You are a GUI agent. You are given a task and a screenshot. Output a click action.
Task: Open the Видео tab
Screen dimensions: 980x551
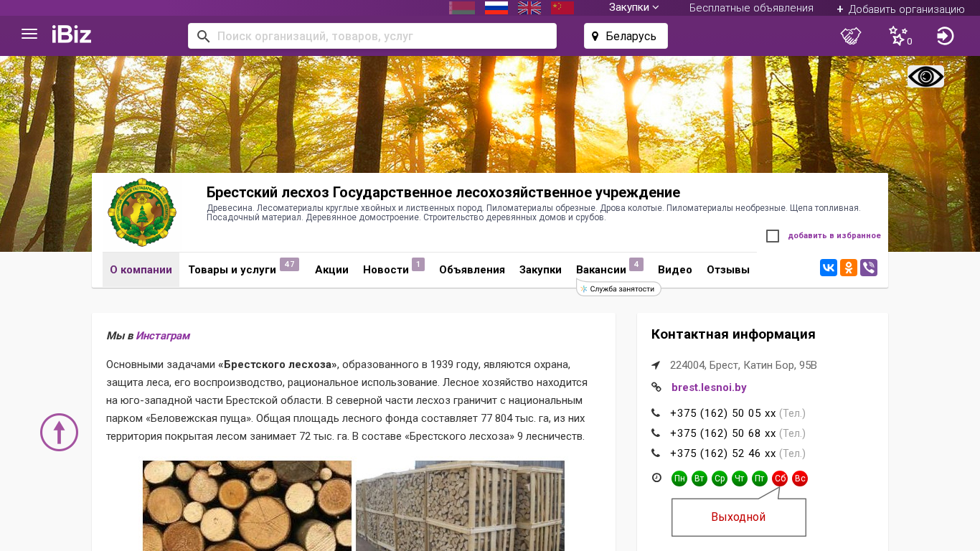pyautogui.click(x=675, y=270)
